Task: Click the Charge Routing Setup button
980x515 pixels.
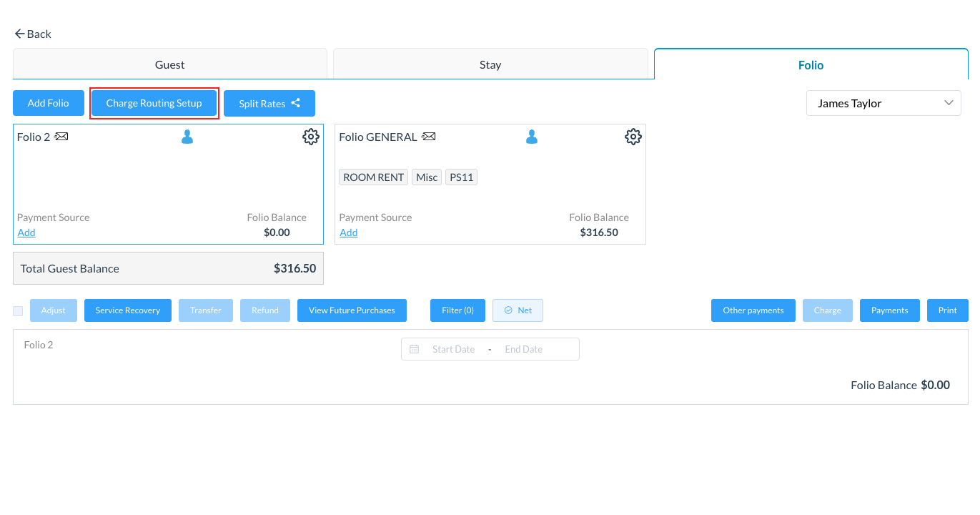Action: (x=154, y=103)
